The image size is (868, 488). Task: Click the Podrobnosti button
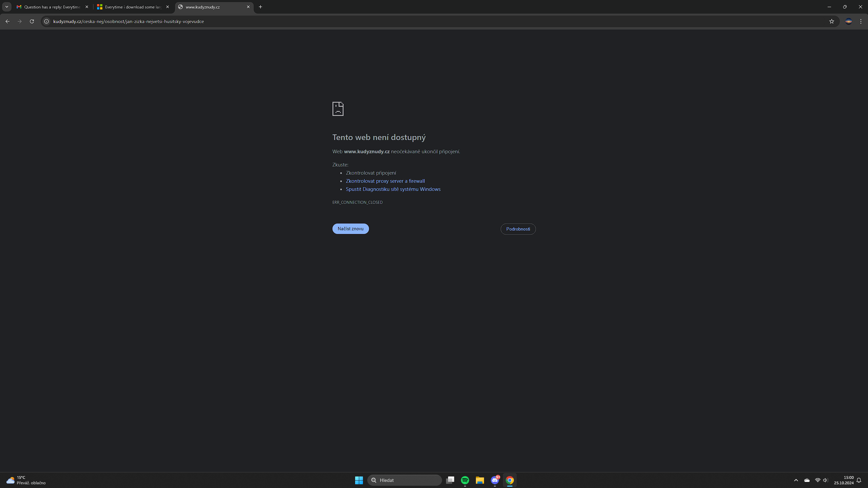[x=518, y=229]
